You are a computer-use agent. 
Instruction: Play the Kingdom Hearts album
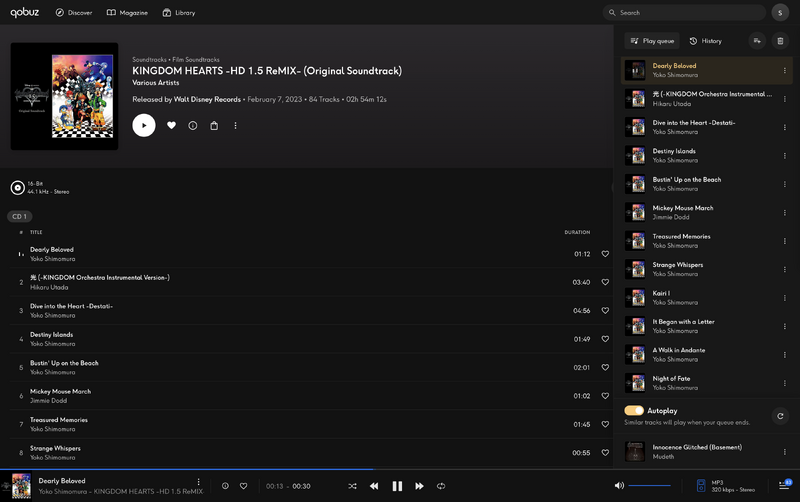tap(144, 126)
